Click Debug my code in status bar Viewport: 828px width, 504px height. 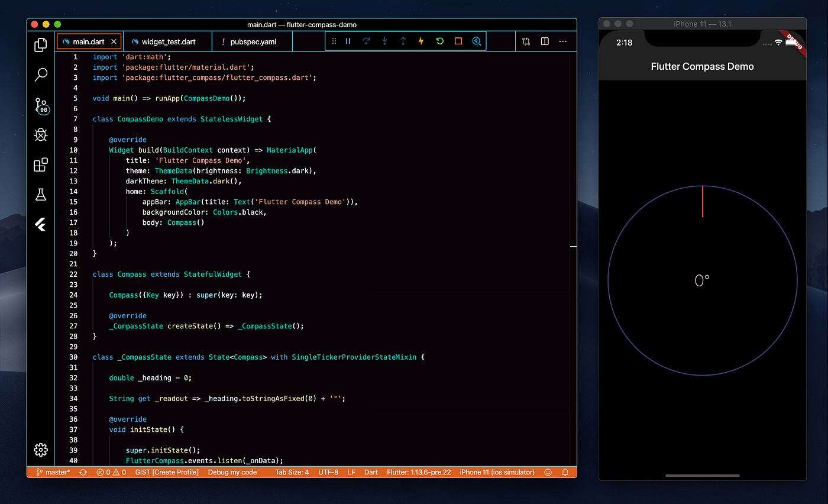[232, 472]
